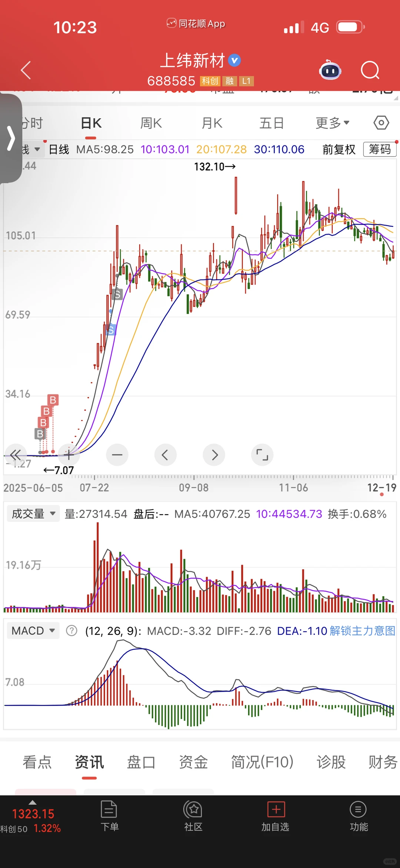Tap DEA:-1.10 value
The width and height of the screenshot is (400, 868).
click(302, 631)
